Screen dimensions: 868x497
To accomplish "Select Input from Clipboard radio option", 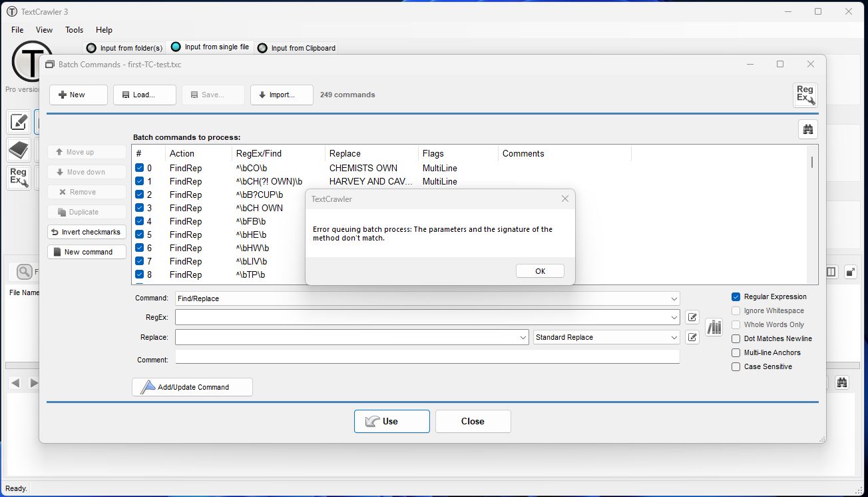I will 262,48.
